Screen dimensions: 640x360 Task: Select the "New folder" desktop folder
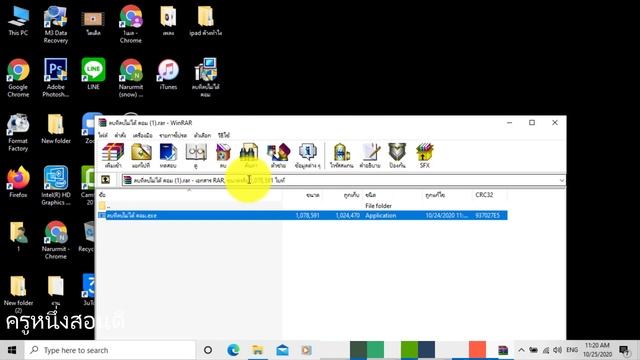tap(56, 128)
